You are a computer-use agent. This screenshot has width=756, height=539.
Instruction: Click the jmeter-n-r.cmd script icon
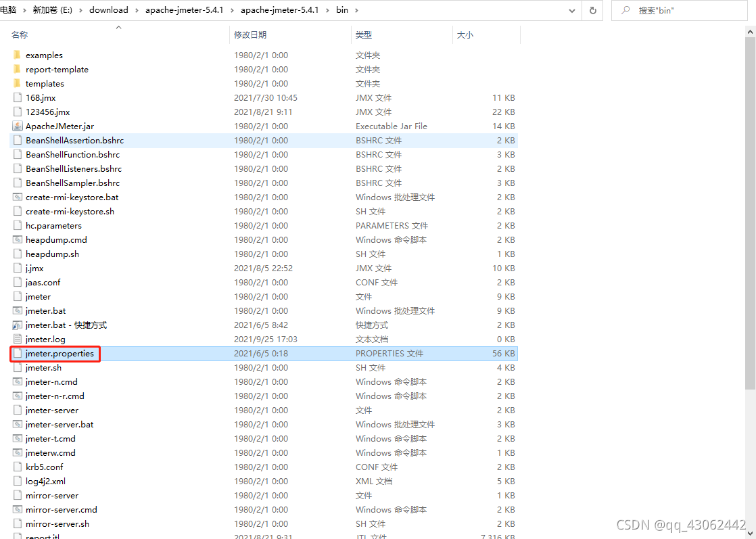tap(18, 396)
